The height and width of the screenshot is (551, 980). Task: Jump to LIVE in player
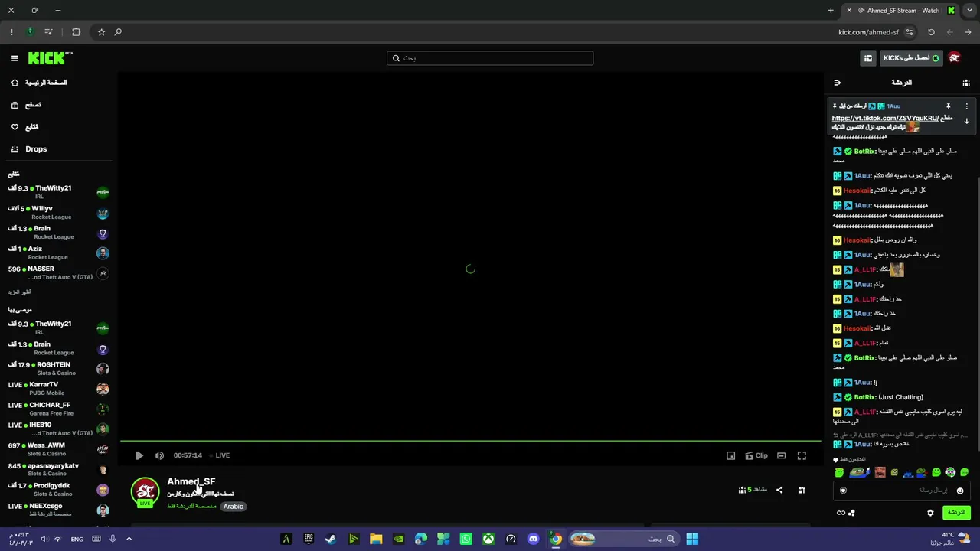[x=222, y=455]
